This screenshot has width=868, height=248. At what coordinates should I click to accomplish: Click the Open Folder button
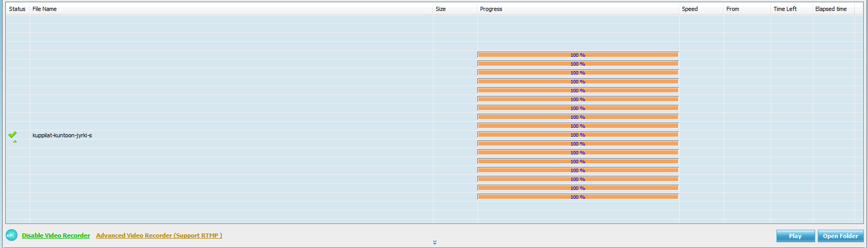click(840, 236)
